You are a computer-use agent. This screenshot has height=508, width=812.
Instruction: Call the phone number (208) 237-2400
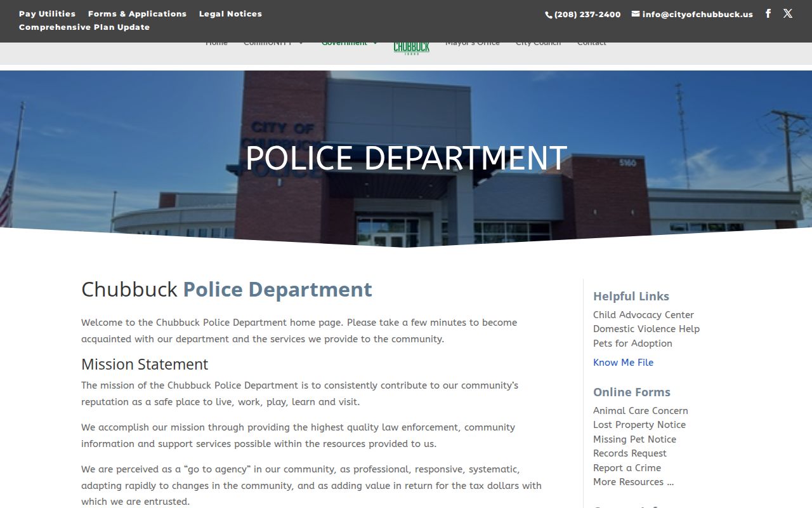(587, 14)
